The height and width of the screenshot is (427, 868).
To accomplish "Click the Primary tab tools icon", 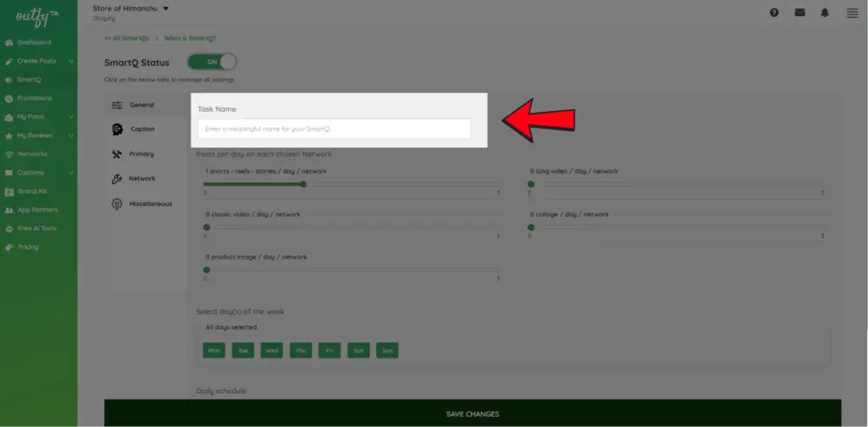I will [117, 154].
